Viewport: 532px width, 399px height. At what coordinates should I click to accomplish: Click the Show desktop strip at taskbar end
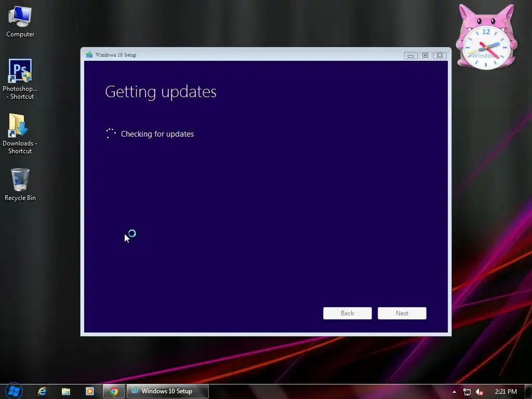coord(528,392)
